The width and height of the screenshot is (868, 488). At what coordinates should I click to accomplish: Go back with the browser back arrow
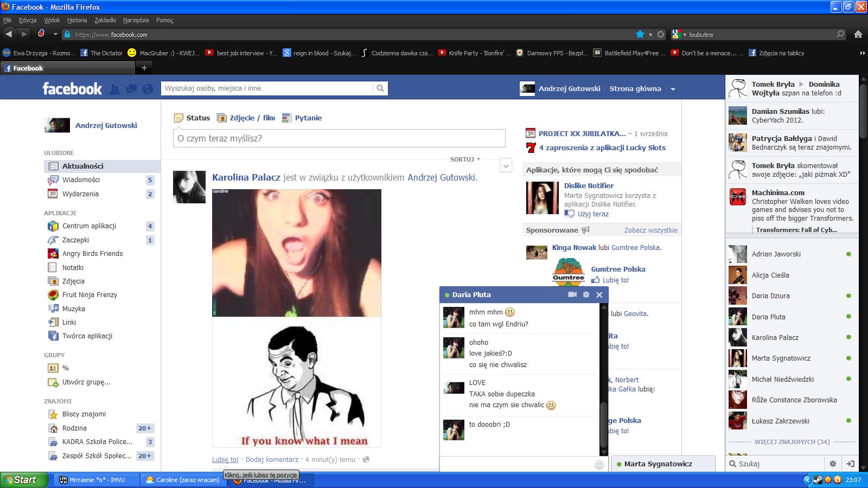9,34
